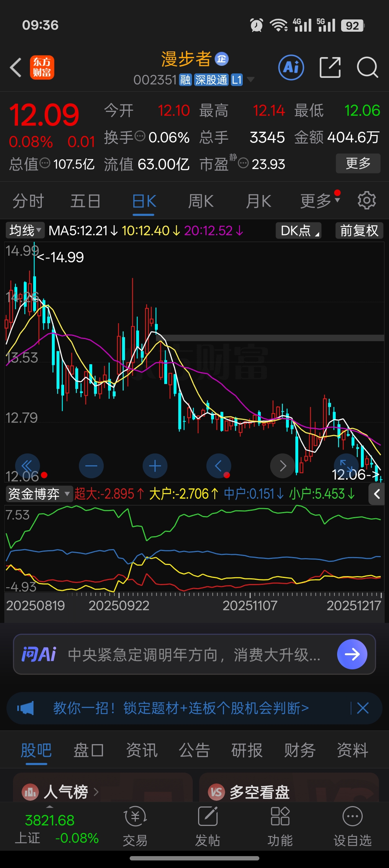This screenshot has height=868, width=389.
Task: Open 设自选 watchlist settings
Action: (352, 827)
